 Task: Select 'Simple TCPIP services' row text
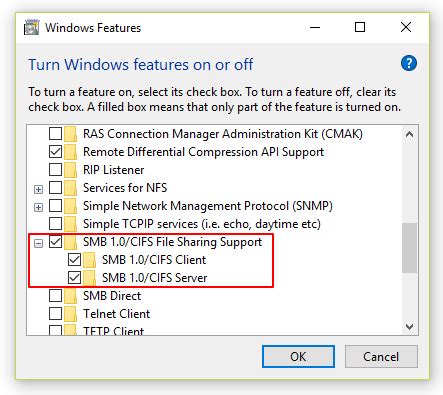click(202, 224)
